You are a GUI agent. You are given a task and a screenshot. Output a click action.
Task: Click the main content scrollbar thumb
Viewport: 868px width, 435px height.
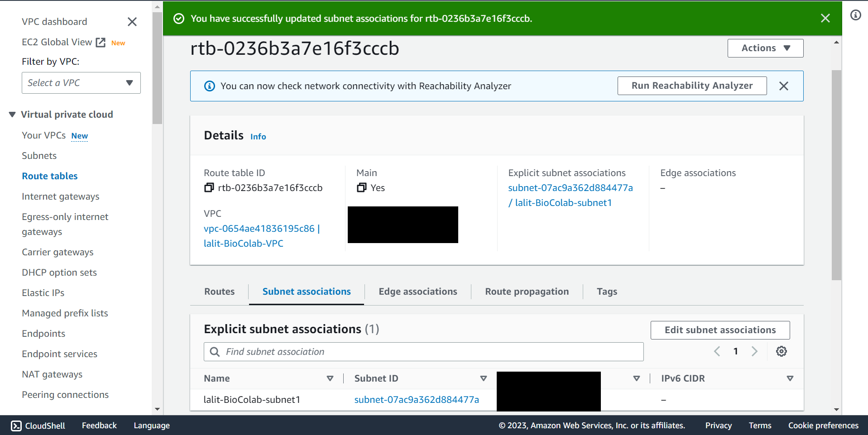click(x=836, y=175)
